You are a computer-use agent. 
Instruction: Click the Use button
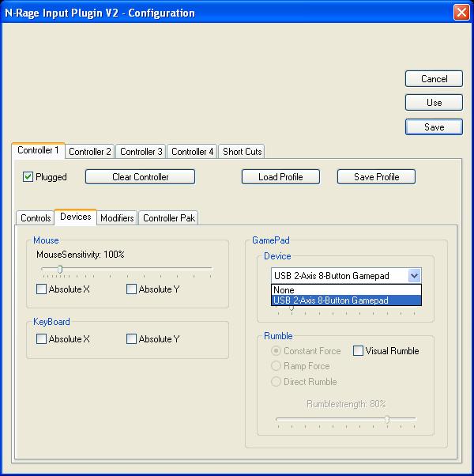434,103
